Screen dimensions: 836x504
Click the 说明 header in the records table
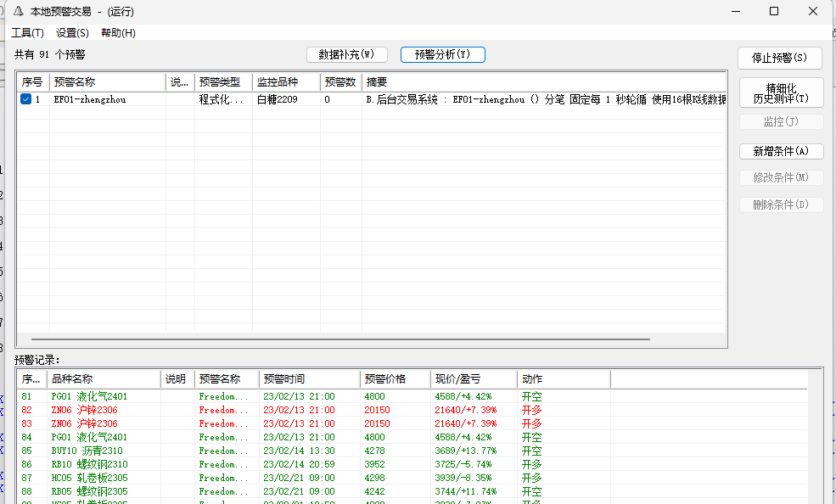pos(177,378)
